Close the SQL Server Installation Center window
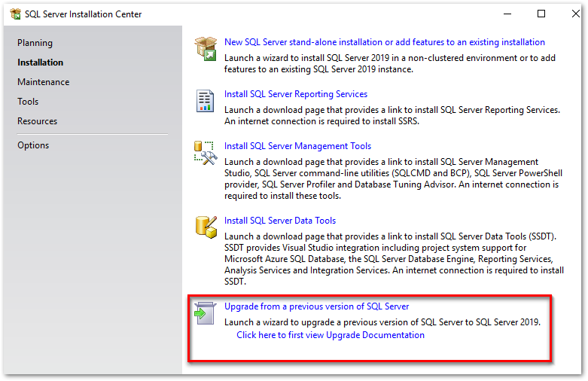This screenshot has height=381, width=588. click(576, 14)
